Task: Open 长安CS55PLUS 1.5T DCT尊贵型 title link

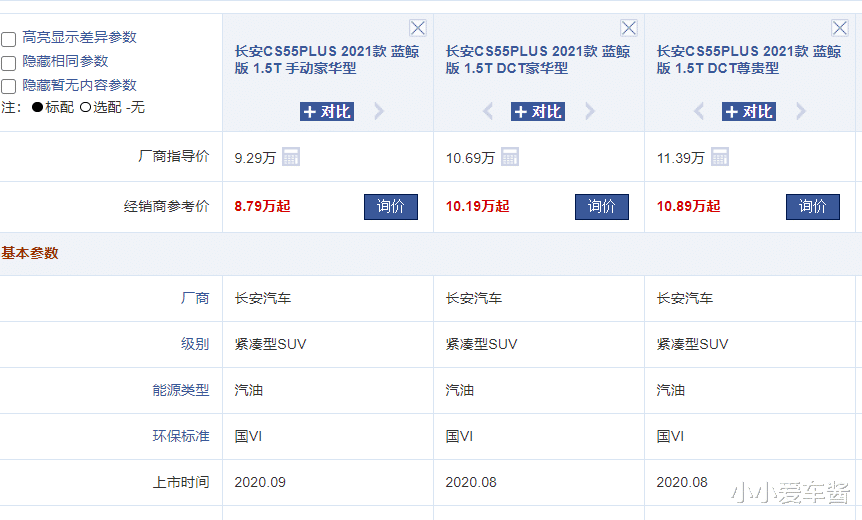Action: click(x=749, y=60)
